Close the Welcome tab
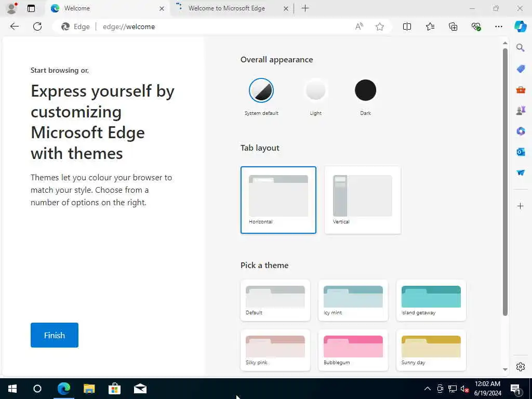 tap(162, 8)
